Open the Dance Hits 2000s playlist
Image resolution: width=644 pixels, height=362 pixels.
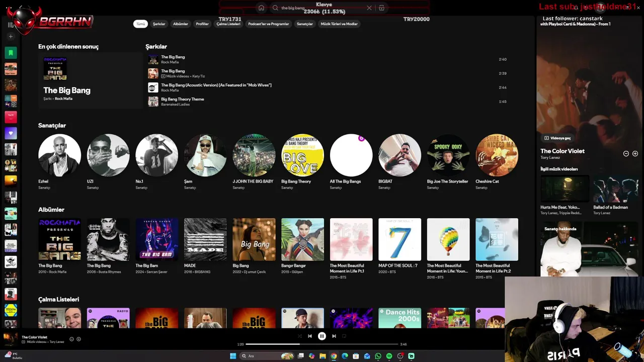click(399, 318)
